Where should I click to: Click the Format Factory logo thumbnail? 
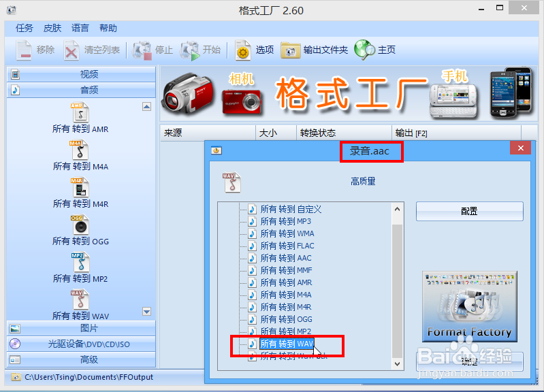[x=470, y=307]
